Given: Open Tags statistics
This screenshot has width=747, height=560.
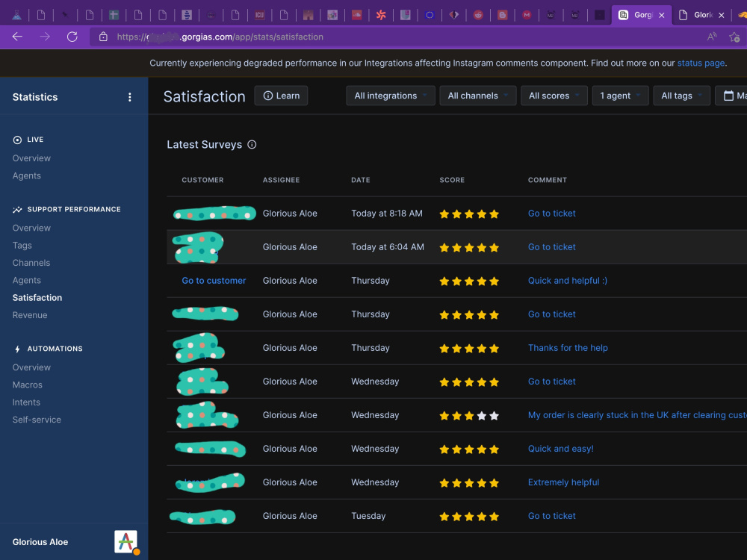Looking at the screenshot, I should coord(22,245).
